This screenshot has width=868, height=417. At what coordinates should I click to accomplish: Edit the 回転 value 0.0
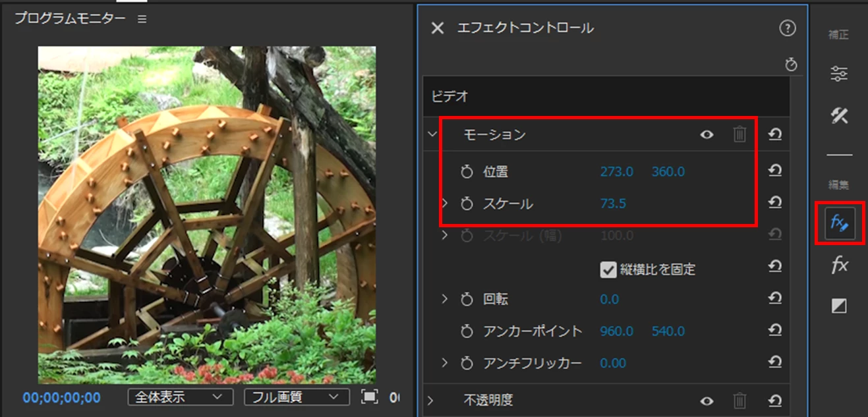click(x=610, y=300)
